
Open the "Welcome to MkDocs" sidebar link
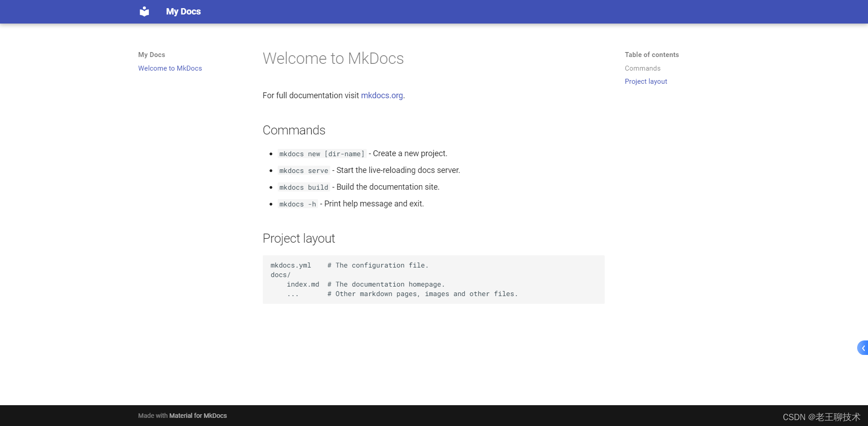(170, 68)
